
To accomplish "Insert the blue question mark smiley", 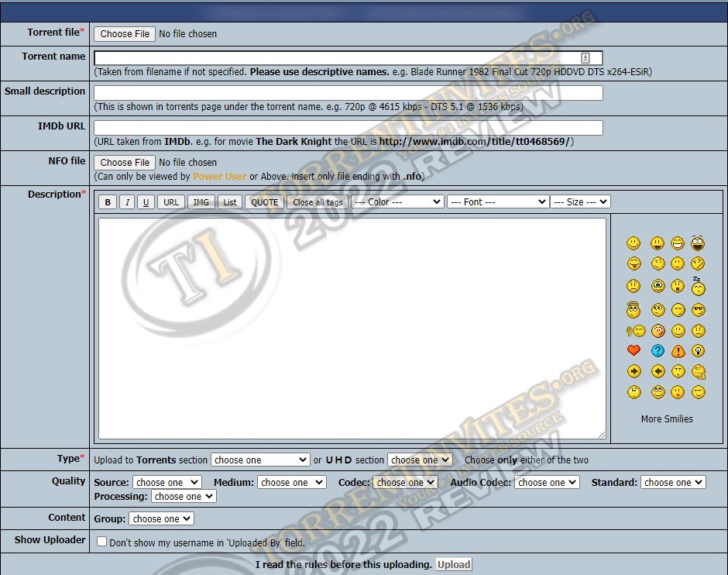I will click(658, 351).
